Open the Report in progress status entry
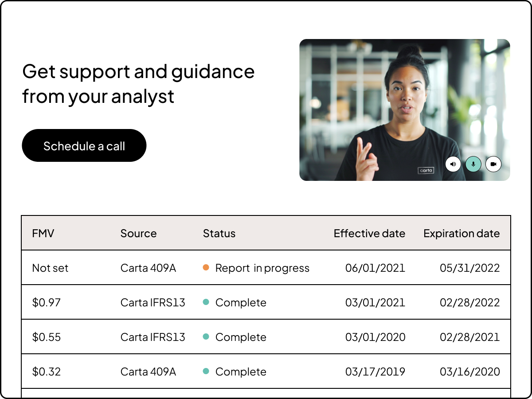This screenshot has height=399, width=532. pyautogui.click(x=262, y=268)
